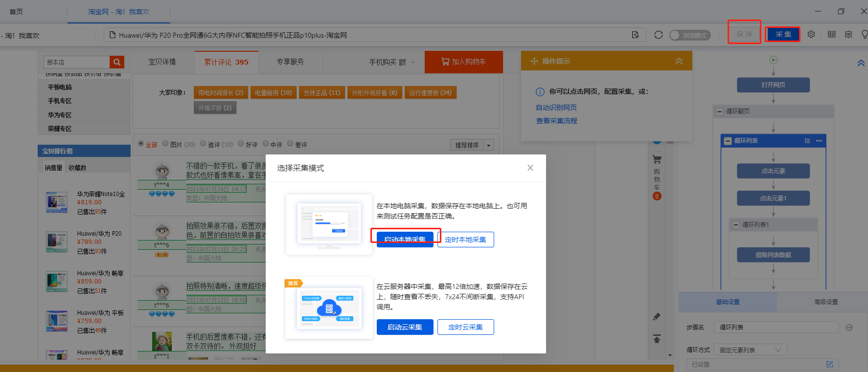Click the 定时云采集 button
868x372 pixels.
(x=465, y=327)
